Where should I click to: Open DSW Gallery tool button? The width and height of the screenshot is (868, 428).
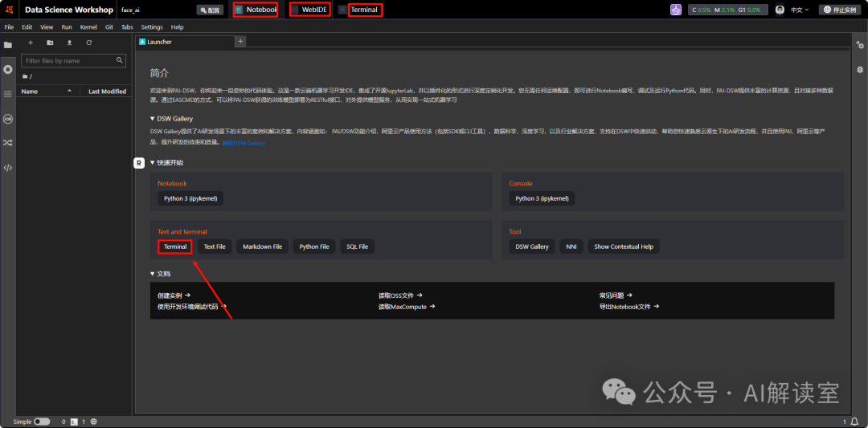click(532, 247)
